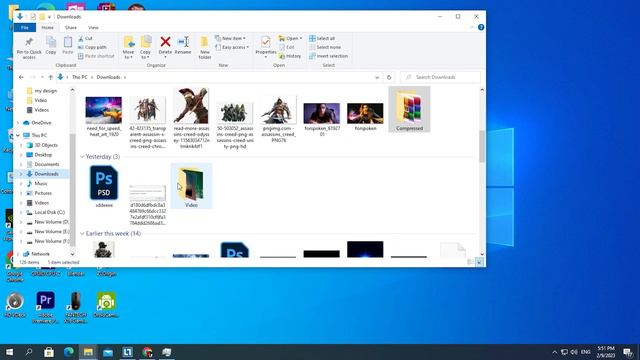This screenshot has height=360, width=640.
Task: Open Microsoft Store from taskbar
Action: pos(49,352)
